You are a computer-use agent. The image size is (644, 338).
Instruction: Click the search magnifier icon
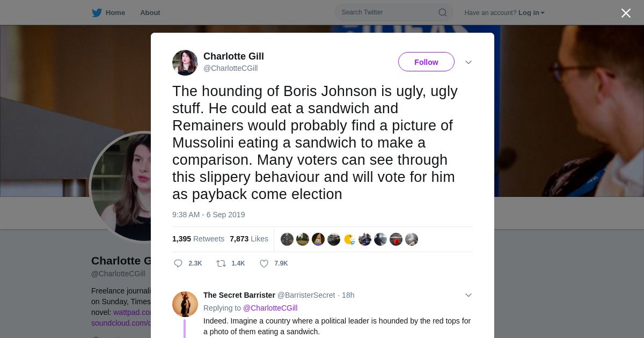click(x=442, y=12)
